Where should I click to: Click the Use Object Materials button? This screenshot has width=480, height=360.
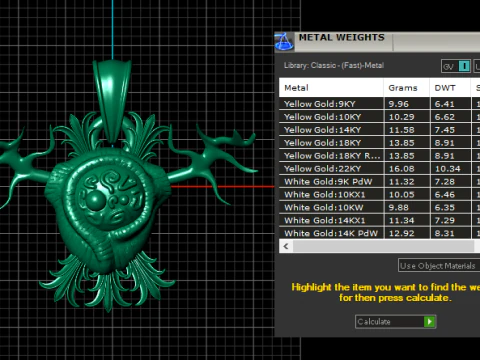click(x=439, y=266)
